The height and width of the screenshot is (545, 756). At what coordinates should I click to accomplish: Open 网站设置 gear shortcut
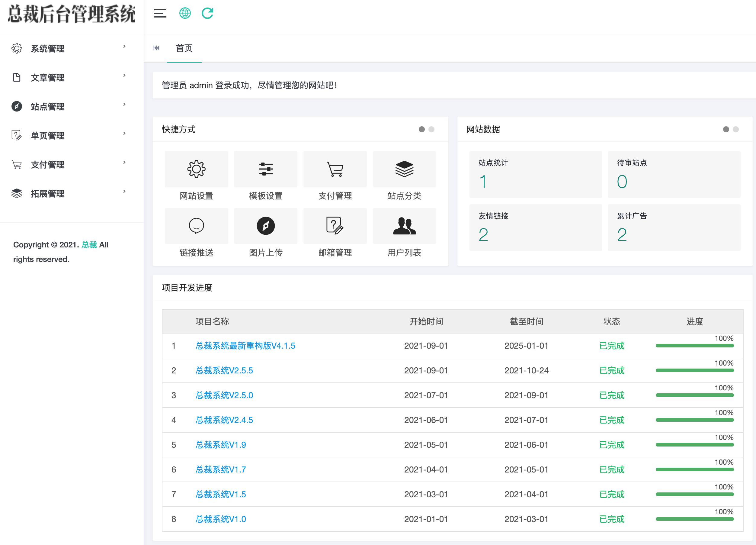tap(196, 169)
